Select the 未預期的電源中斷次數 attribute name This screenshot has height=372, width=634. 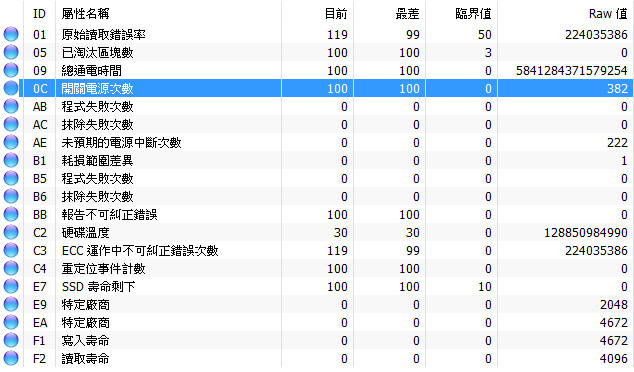click(121, 142)
